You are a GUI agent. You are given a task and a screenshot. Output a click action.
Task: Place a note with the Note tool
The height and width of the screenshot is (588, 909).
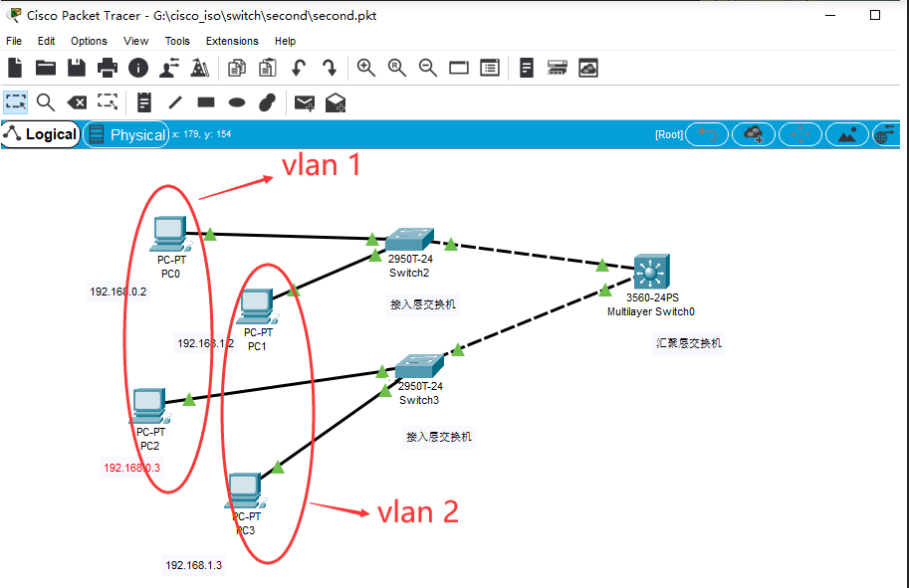144,102
